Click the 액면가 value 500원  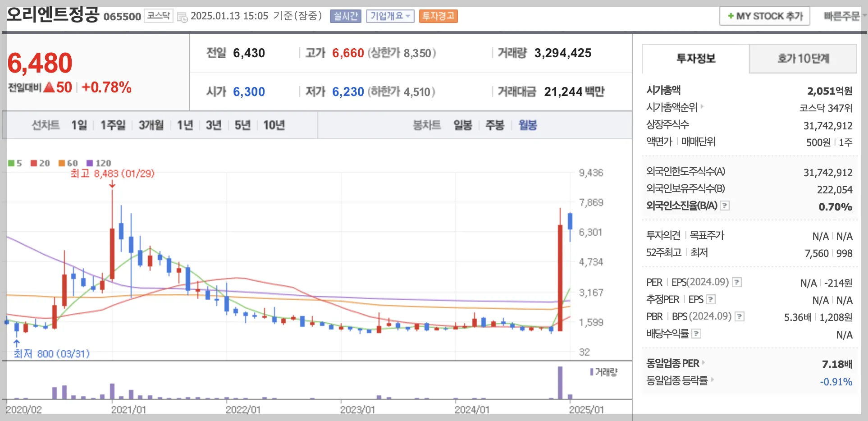click(818, 142)
